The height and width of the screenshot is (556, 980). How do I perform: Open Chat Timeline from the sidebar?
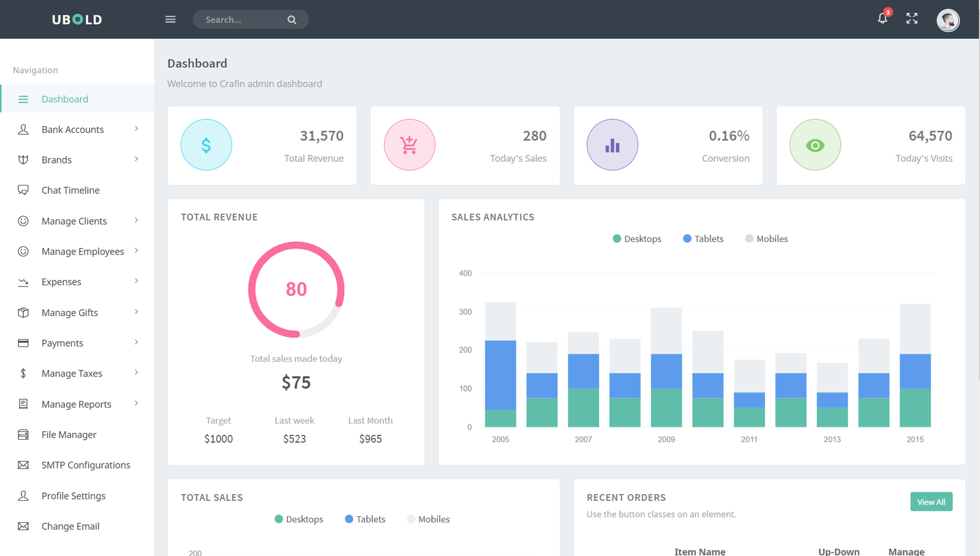click(x=70, y=190)
